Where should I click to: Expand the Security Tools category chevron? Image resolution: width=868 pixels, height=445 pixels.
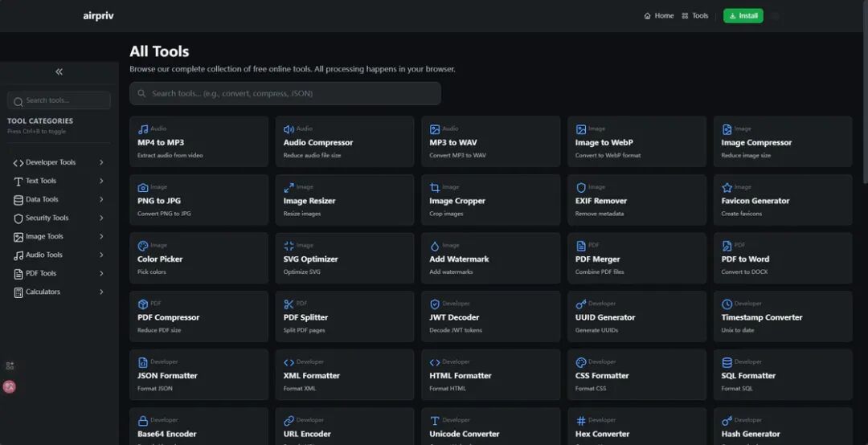[101, 218]
